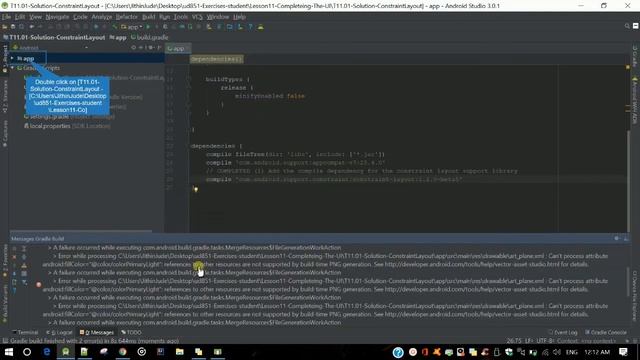This screenshot has height=360, width=640.
Task: Click the T11.01-Solution-ConstraintLayout breadcrumb
Action: pyautogui.click(x=53, y=37)
